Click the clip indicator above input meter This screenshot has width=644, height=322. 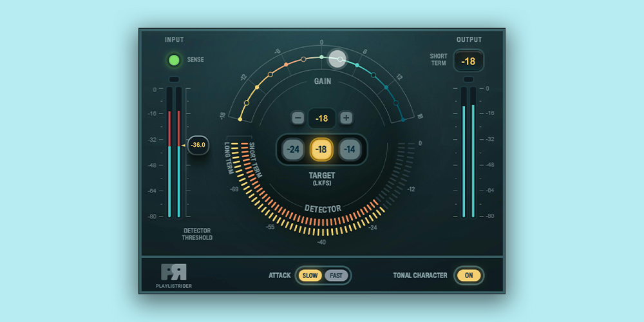click(174, 79)
